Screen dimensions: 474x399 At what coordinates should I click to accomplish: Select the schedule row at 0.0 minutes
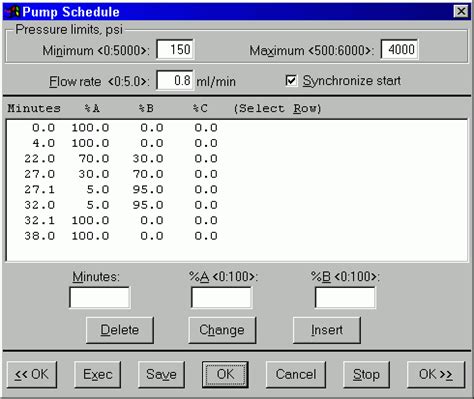237,128
